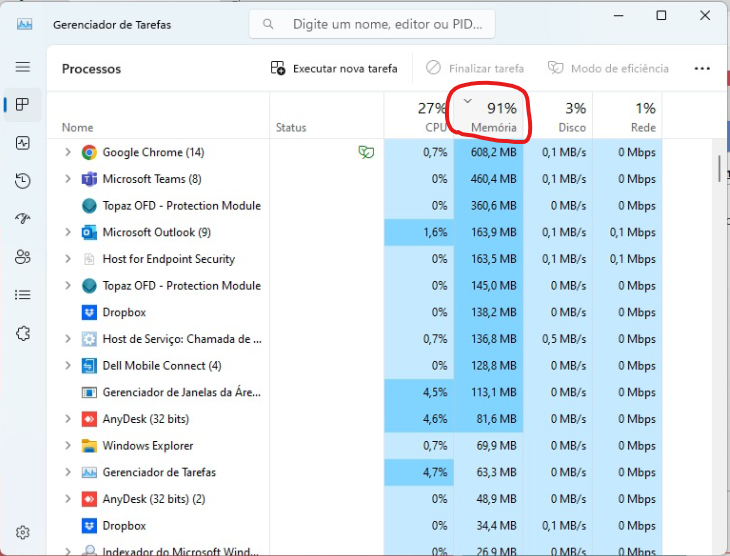Viewport: 730px width, 556px height.
Task: Click the 0,5 MB/s disk cell
Action: [x=558, y=339]
